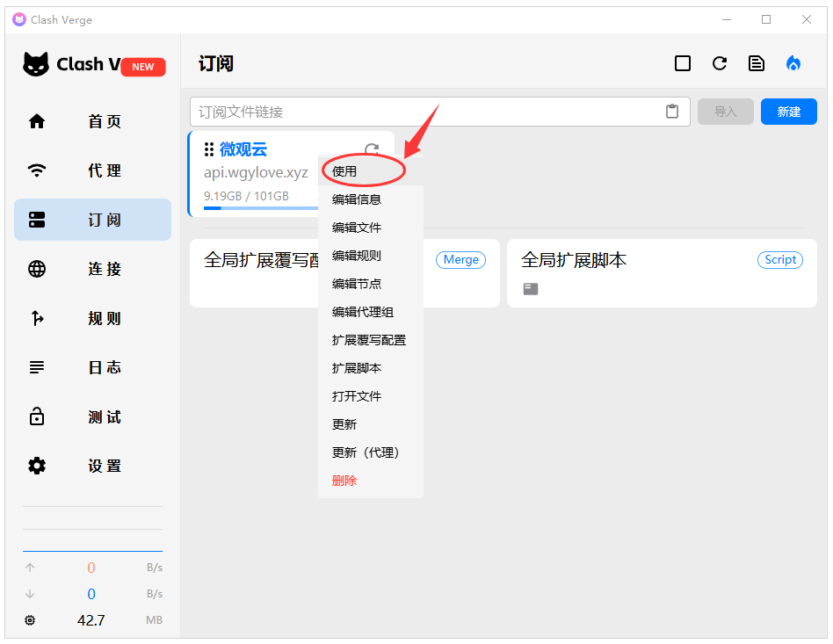Select 更新（代理） menu entry
The height and width of the screenshot is (644, 833).
click(366, 452)
